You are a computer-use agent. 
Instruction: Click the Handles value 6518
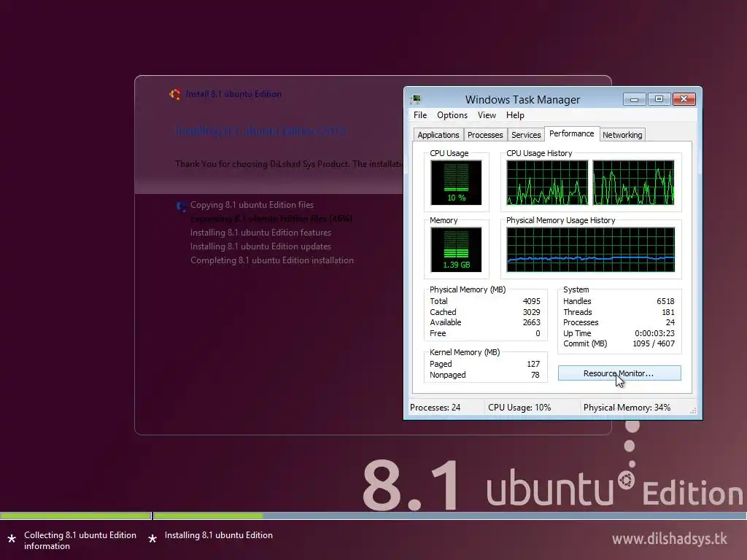point(665,301)
